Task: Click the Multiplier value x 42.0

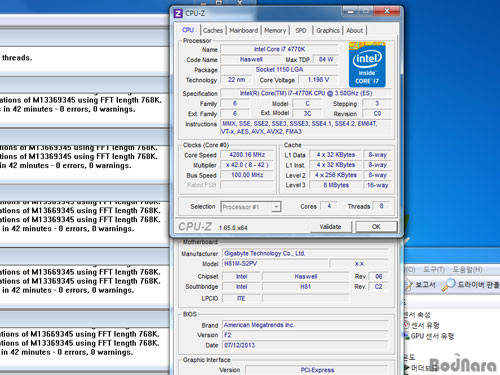Action: click(x=247, y=165)
